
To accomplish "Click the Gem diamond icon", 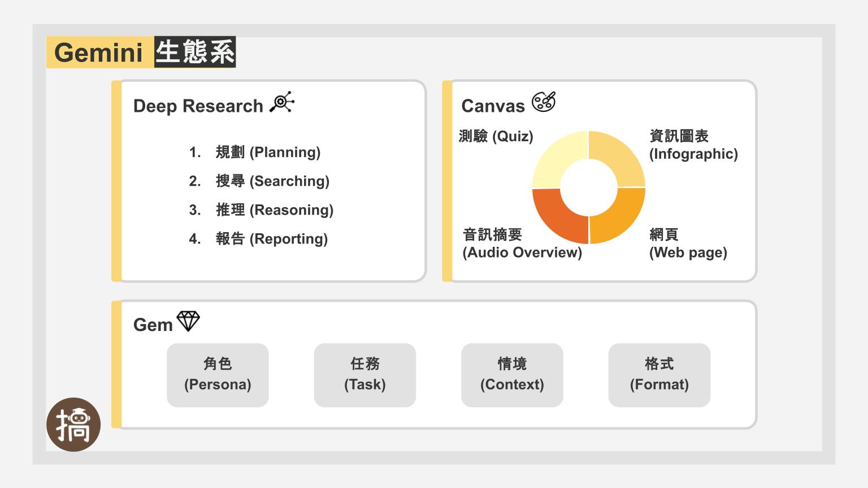I will (188, 321).
